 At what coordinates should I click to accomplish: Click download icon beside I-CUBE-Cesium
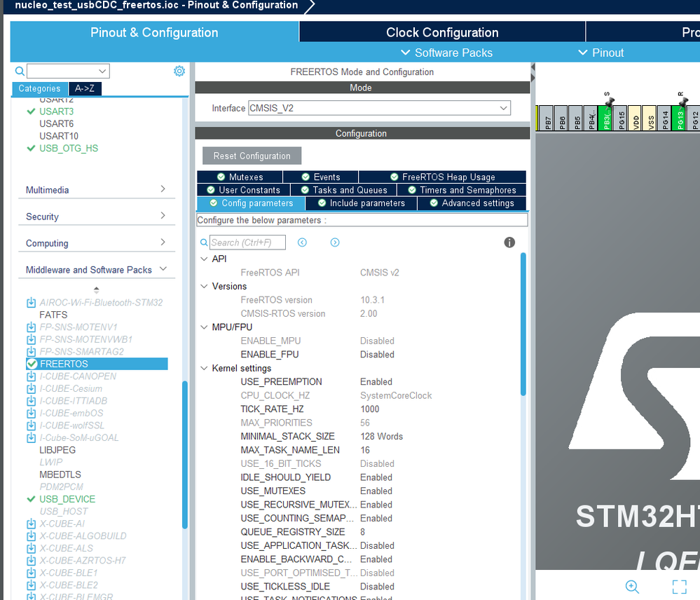tap(32, 388)
